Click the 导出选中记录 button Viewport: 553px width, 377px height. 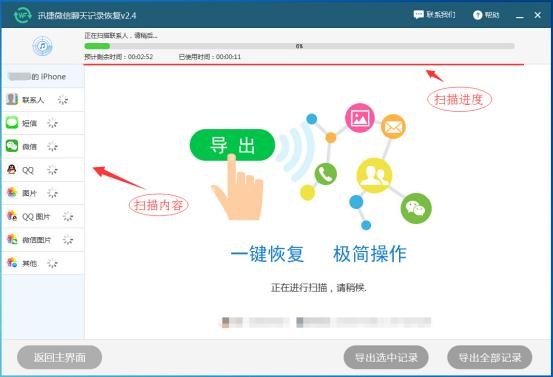[x=386, y=357]
